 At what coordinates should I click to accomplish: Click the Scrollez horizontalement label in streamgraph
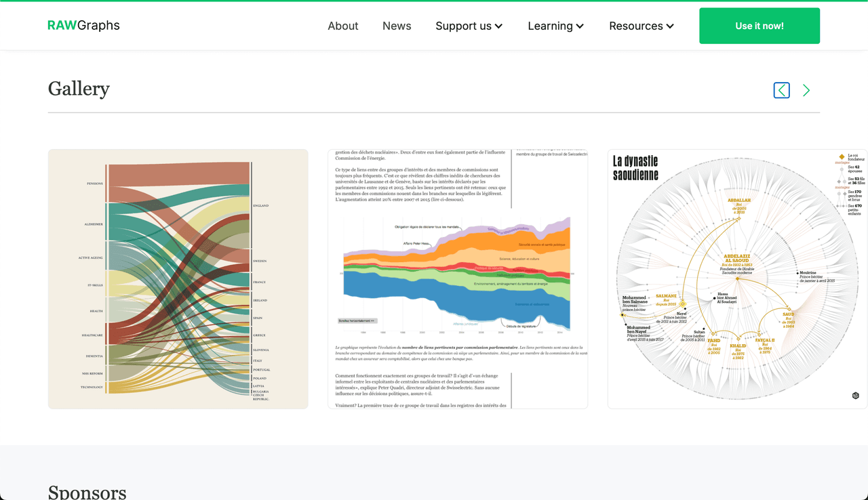tap(357, 320)
